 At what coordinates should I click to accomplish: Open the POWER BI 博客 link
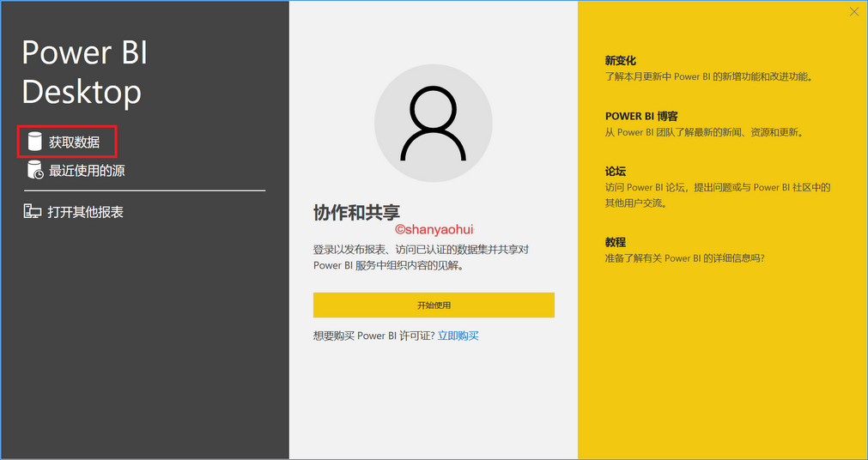click(x=641, y=116)
